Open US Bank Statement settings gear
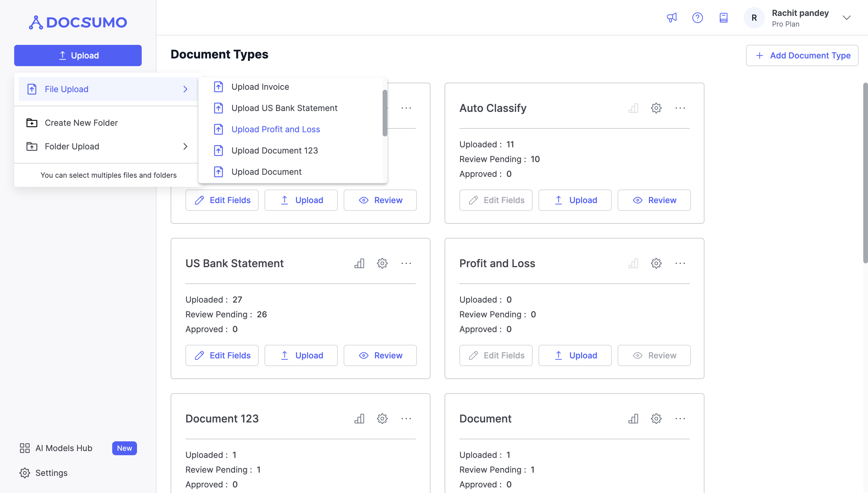868x493 pixels. [382, 263]
